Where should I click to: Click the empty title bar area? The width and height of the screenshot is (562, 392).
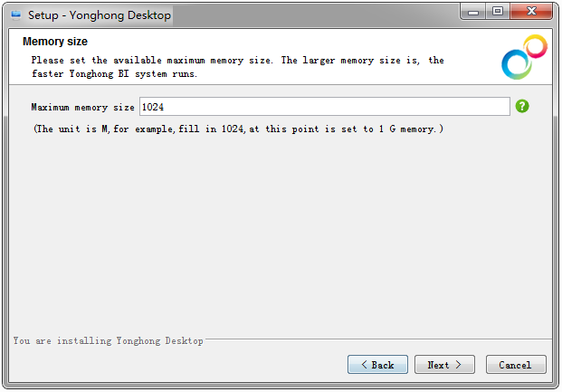click(316, 15)
